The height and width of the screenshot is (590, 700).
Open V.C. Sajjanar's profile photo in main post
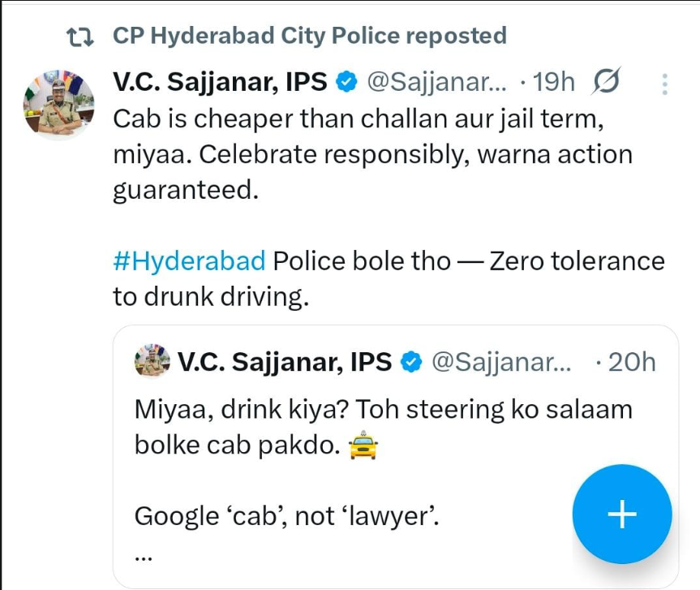tap(58, 106)
